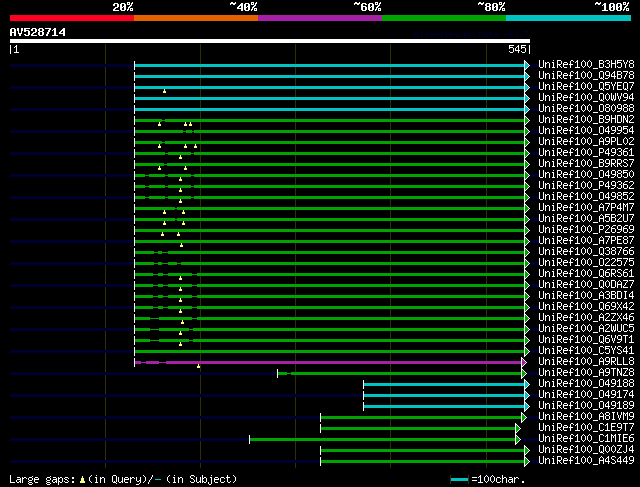
Task: Click the purple alignment bar for A9RLL8
Action: click(x=328, y=362)
